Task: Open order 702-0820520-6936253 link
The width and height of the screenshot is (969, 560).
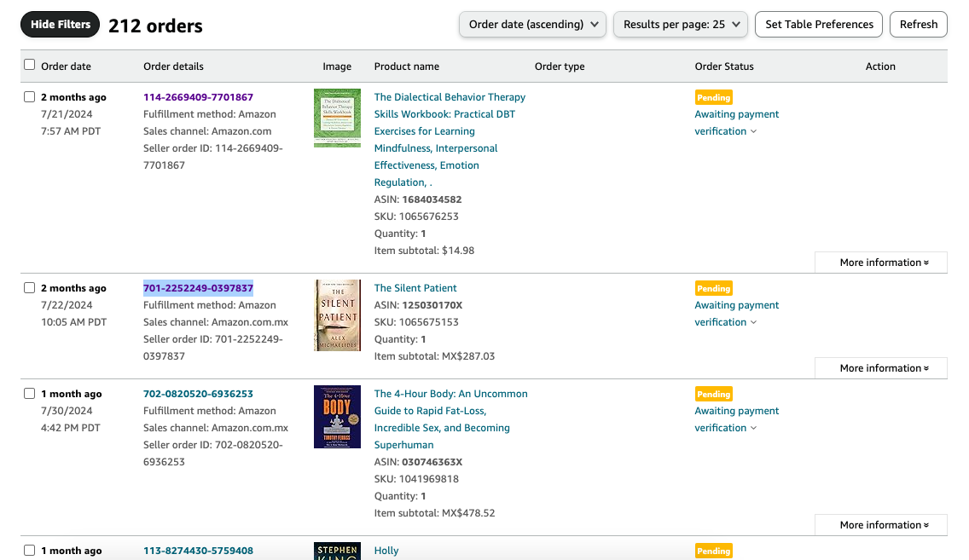Action: coord(199,393)
